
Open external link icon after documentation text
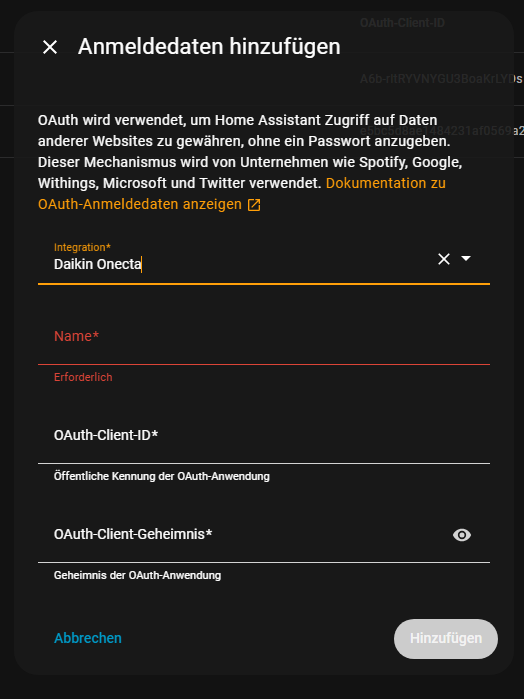(x=254, y=205)
